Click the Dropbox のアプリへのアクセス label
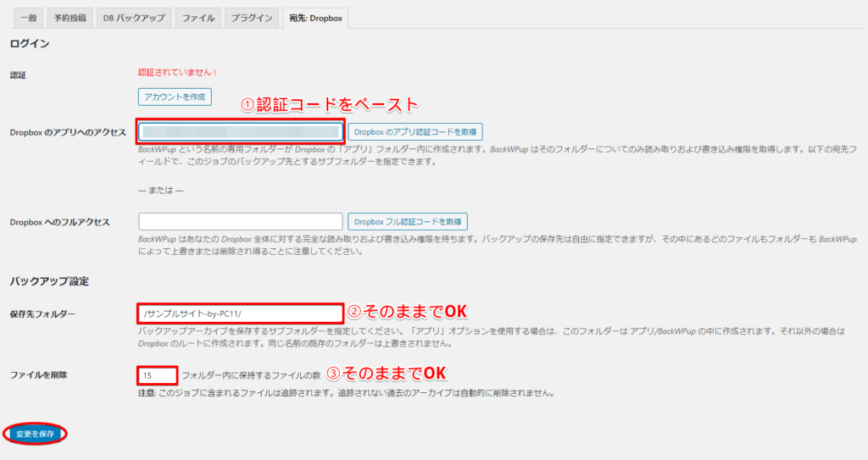868x460 pixels. (x=68, y=132)
